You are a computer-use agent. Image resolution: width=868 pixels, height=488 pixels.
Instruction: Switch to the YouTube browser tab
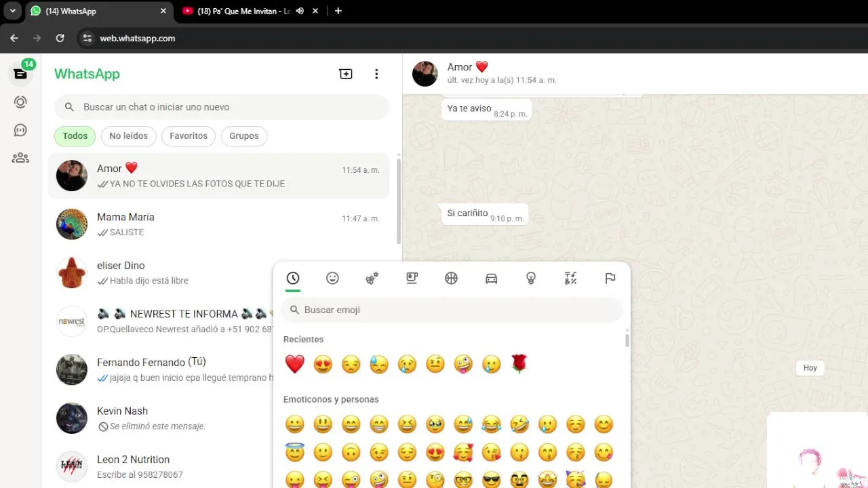point(243,11)
